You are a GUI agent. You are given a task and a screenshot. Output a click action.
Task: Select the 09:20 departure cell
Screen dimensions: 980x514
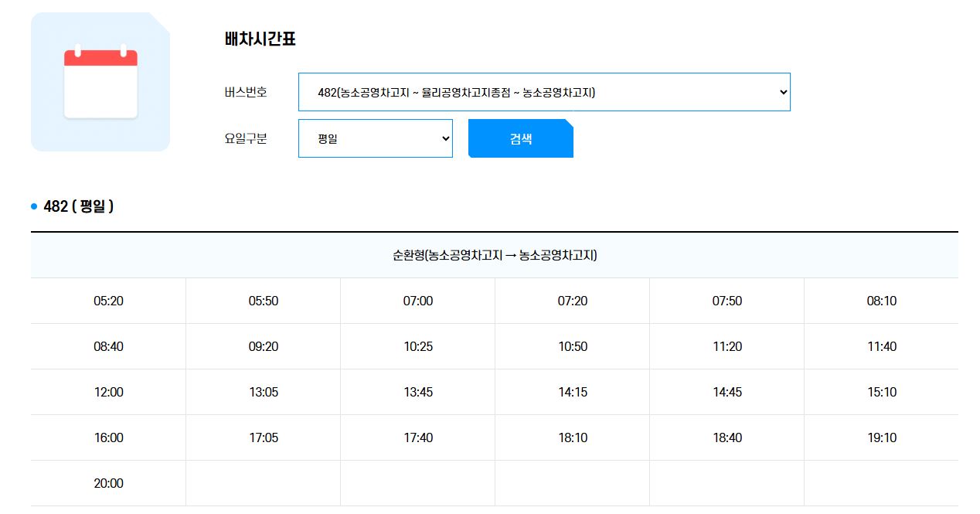click(263, 346)
